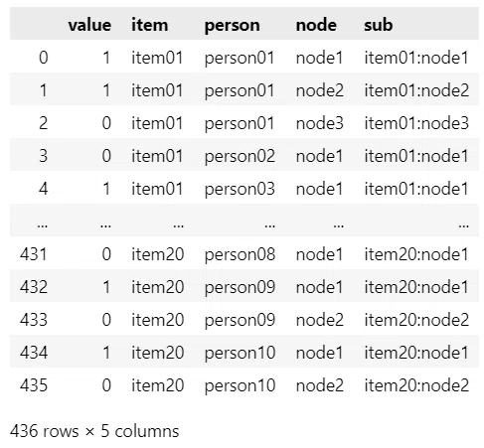
Task: Select the 'person' column header
Action: 232,26
